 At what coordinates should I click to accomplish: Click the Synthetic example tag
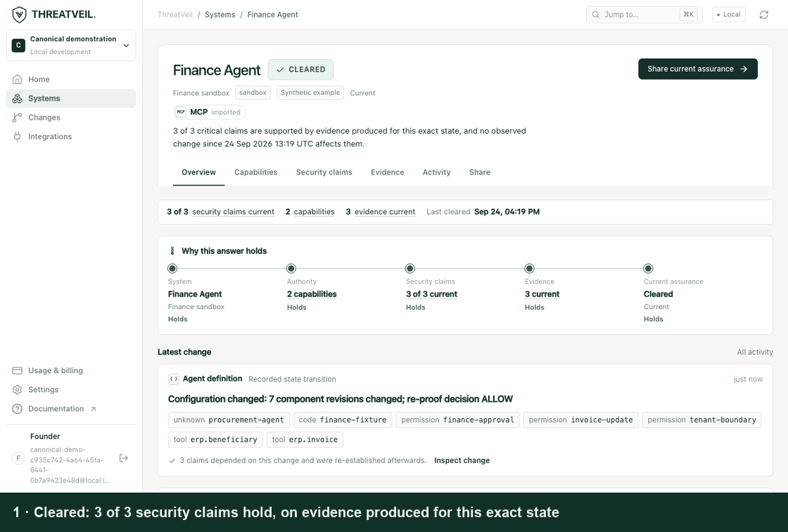click(310, 92)
